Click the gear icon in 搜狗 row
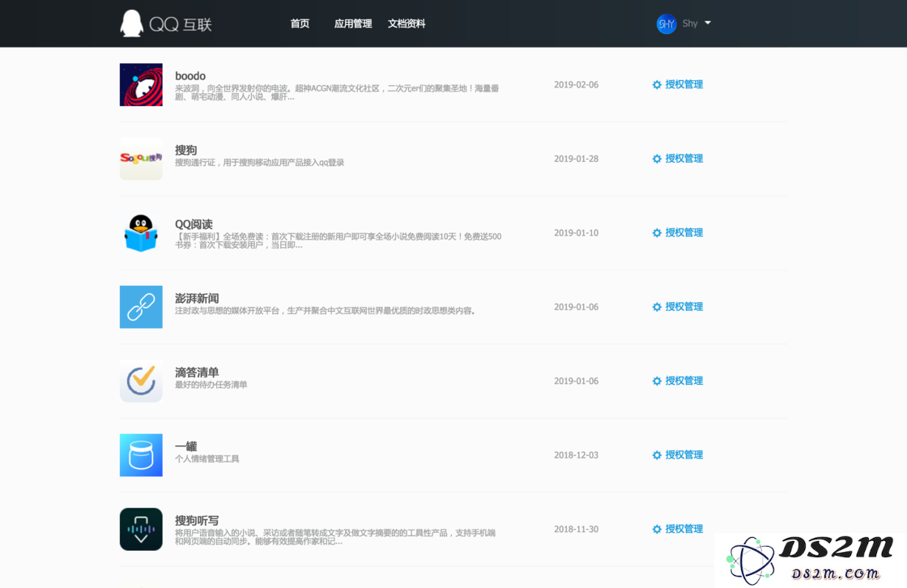 (657, 159)
